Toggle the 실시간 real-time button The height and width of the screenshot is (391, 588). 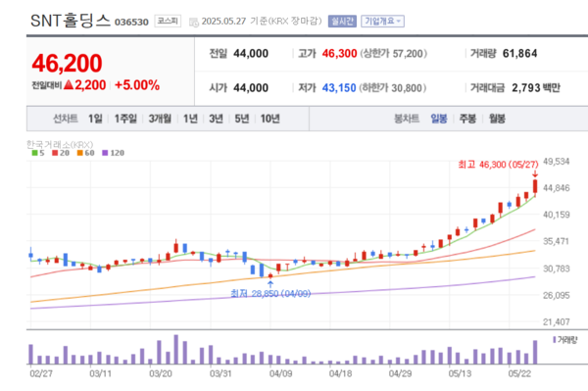(342, 21)
